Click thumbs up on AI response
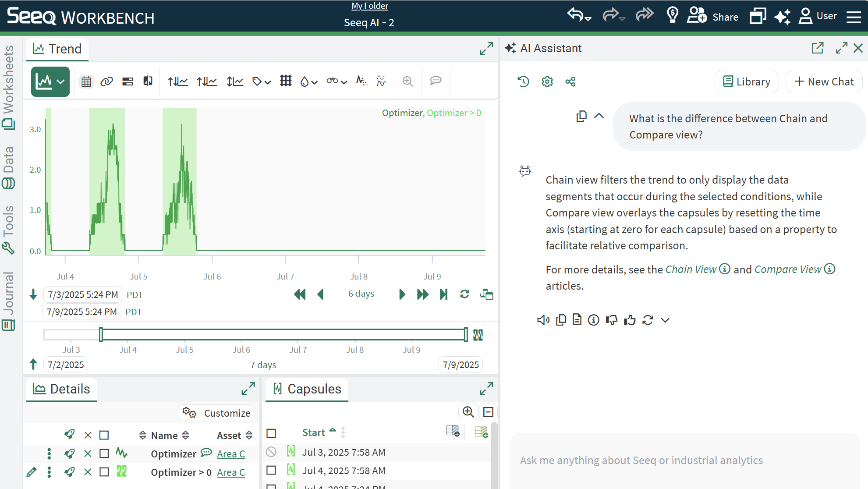This screenshot has height=489, width=868. coord(630,320)
